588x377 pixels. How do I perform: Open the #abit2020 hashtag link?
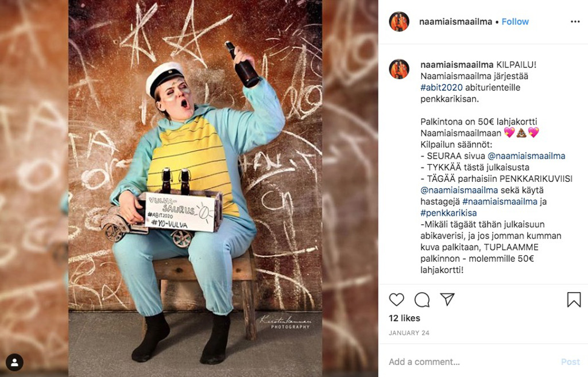(442, 88)
